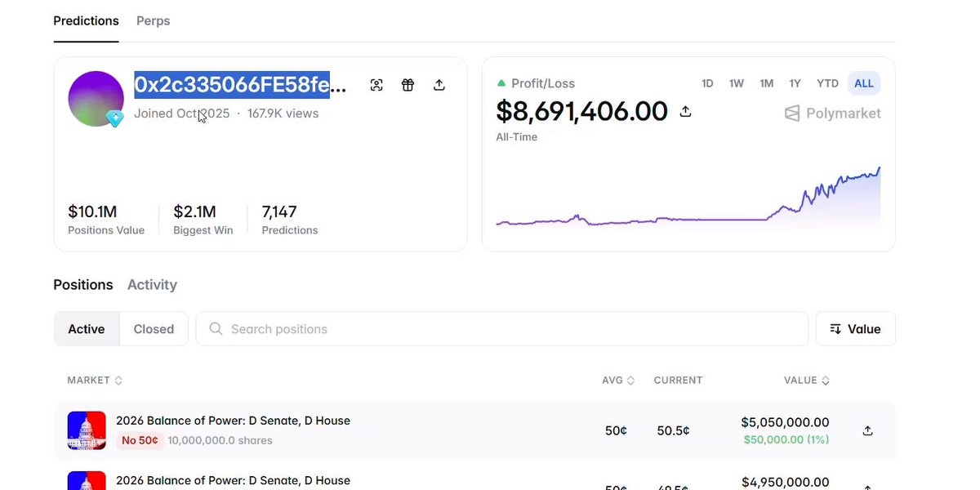980x490 pixels.
Task: Click the wallet address 0x2c335066FE58fe...
Action: tap(240, 85)
